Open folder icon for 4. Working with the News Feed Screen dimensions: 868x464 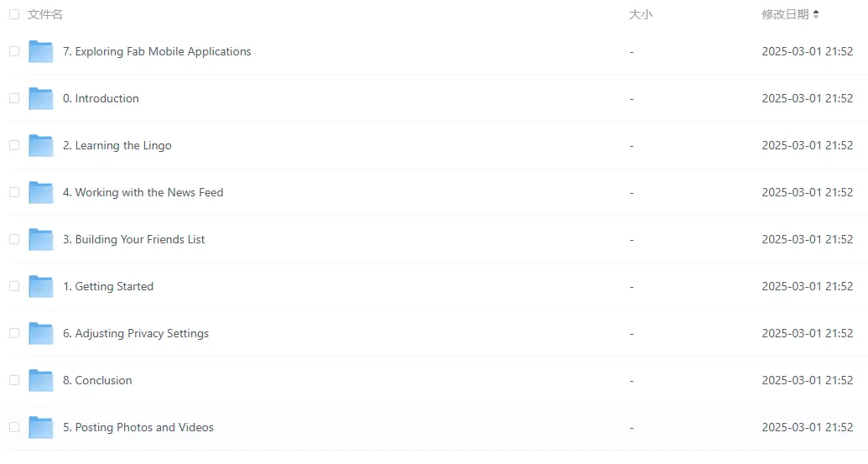[41, 193]
